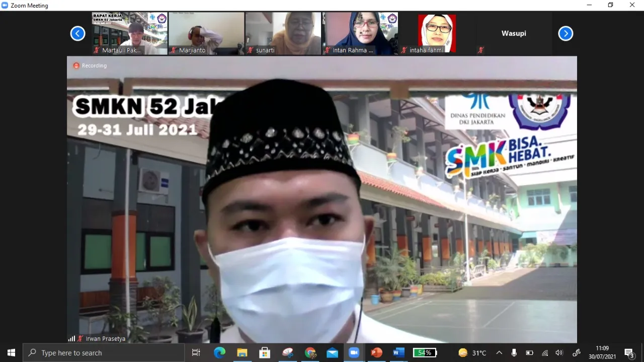Click Zoom icon in the taskbar
Screen dimensions: 644x362
tap(354, 353)
